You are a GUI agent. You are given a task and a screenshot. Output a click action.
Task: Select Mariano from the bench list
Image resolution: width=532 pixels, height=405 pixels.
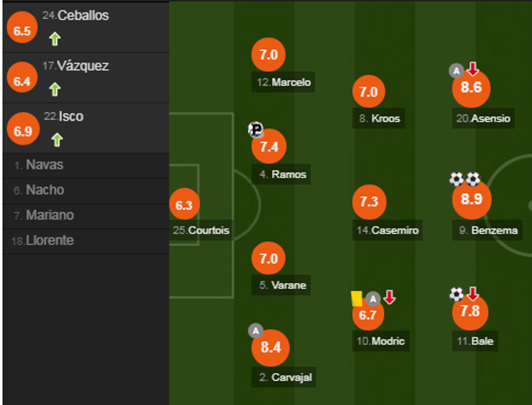50,216
